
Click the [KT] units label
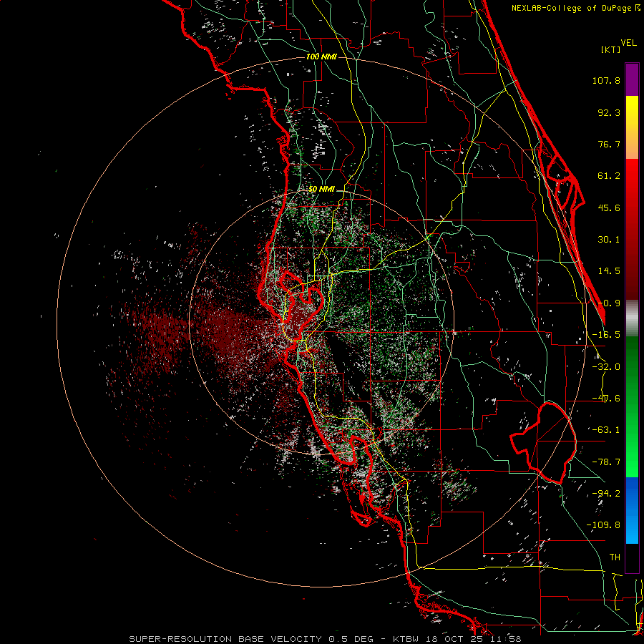point(611,49)
